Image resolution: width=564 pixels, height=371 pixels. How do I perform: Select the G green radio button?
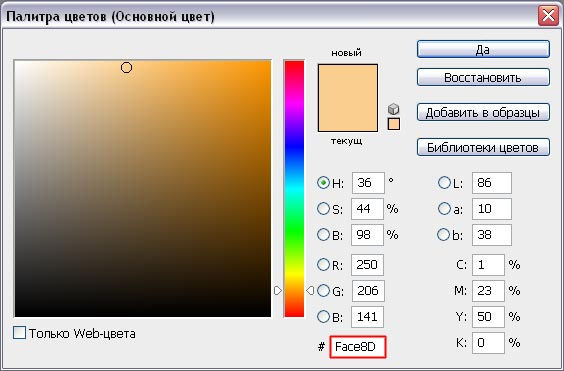point(323,290)
